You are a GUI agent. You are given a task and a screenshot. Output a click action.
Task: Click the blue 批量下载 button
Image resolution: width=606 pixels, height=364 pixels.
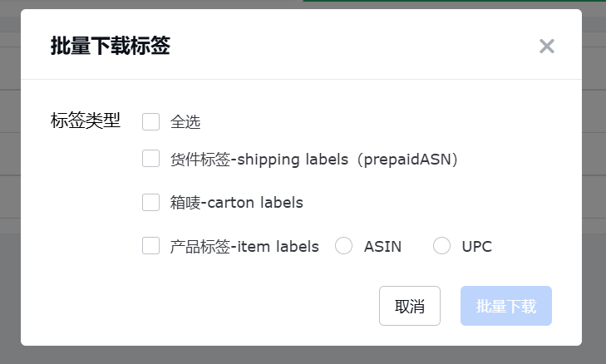(506, 306)
